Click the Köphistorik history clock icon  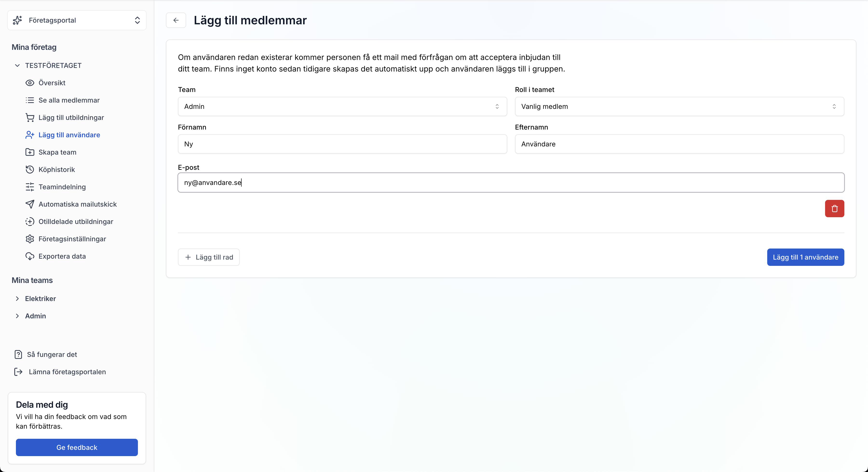[30, 169]
